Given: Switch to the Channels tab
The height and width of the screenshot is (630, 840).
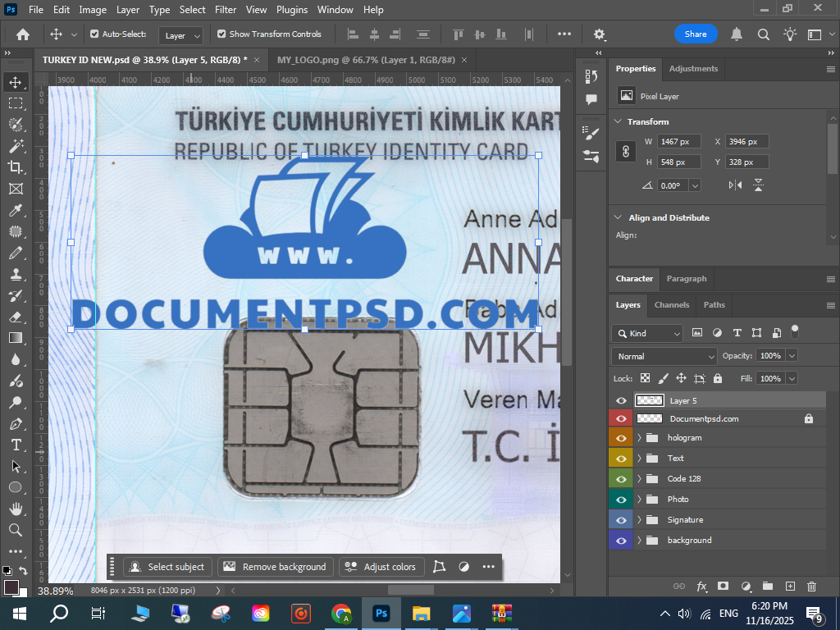Looking at the screenshot, I should coord(671,305).
